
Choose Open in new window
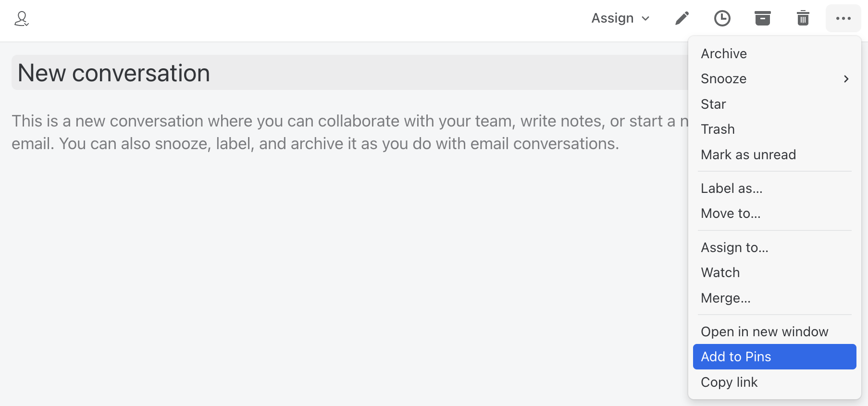tap(774, 331)
